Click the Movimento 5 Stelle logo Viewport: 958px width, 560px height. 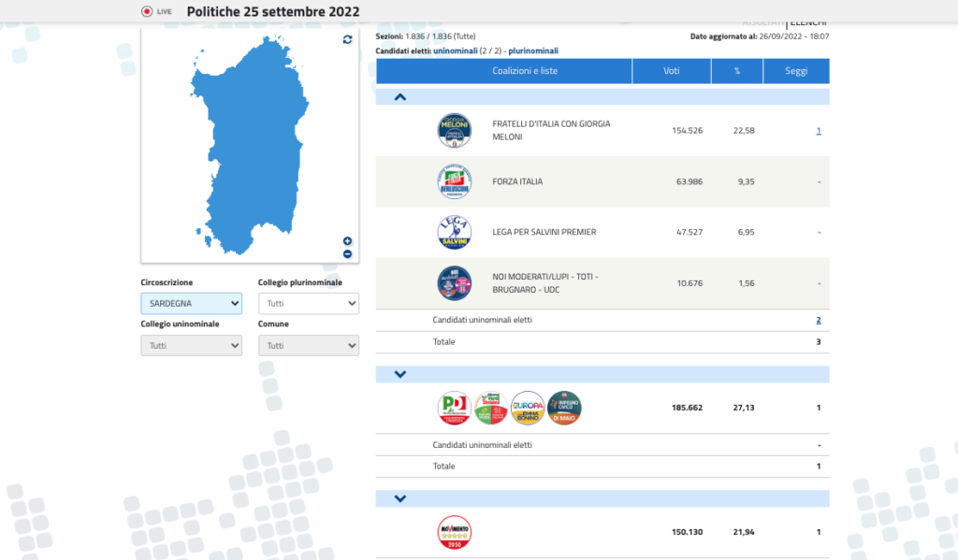click(454, 532)
